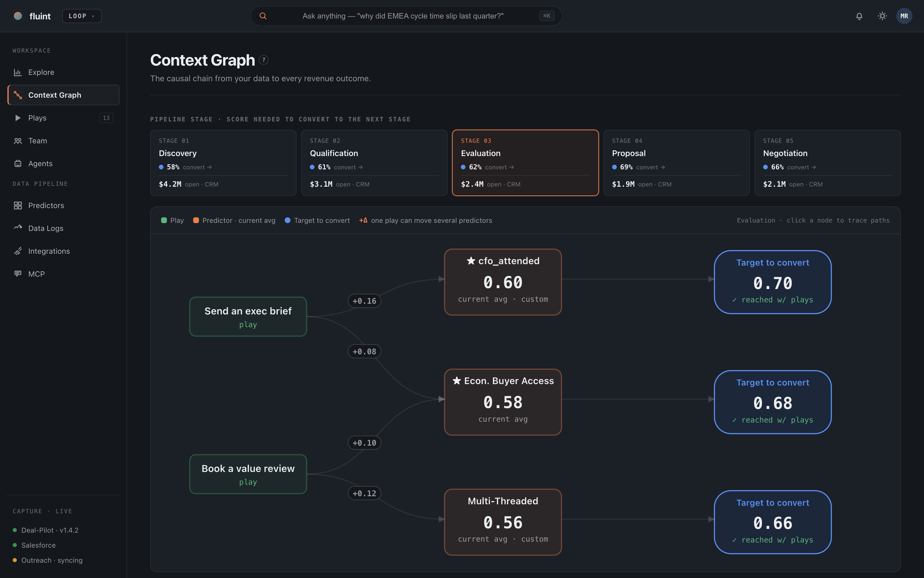Click the Integrations plug icon
The image size is (924, 578).
(18, 251)
